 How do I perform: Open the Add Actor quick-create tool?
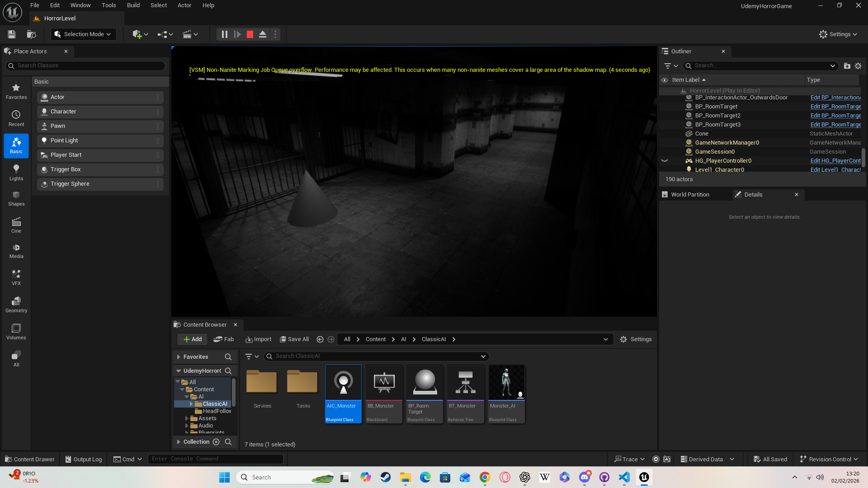tap(139, 34)
